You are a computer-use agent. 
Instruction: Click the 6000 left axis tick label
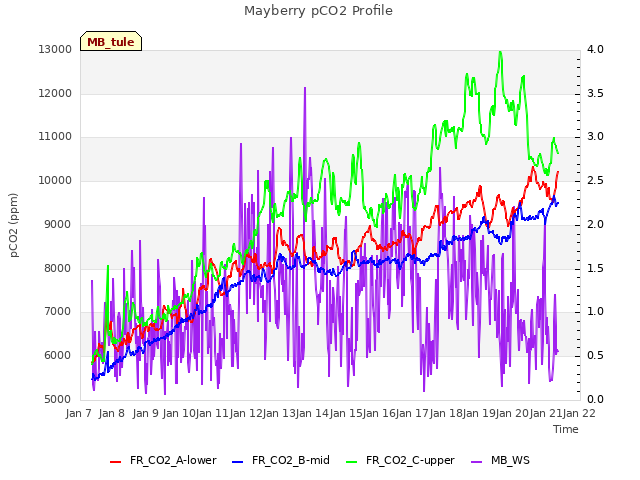click(x=58, y=356)
